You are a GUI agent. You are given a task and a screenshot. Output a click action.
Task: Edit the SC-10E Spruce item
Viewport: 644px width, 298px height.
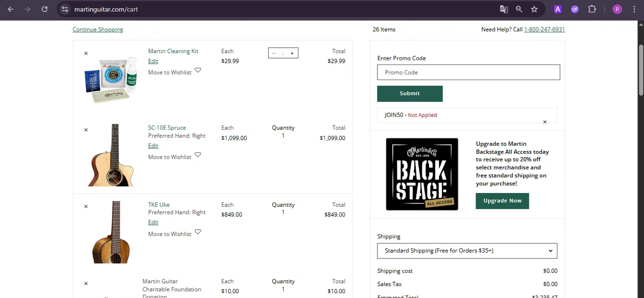tap(153, 146)
